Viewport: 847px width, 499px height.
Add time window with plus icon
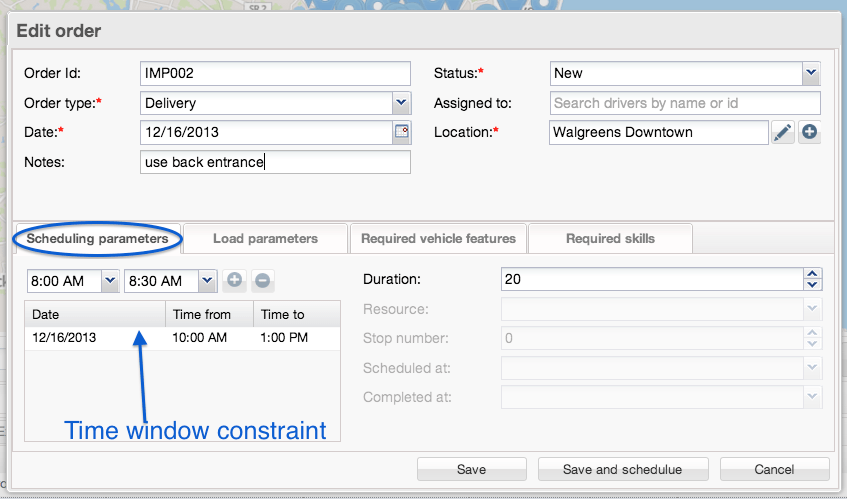pyautogui.click(x=234, y=280)
